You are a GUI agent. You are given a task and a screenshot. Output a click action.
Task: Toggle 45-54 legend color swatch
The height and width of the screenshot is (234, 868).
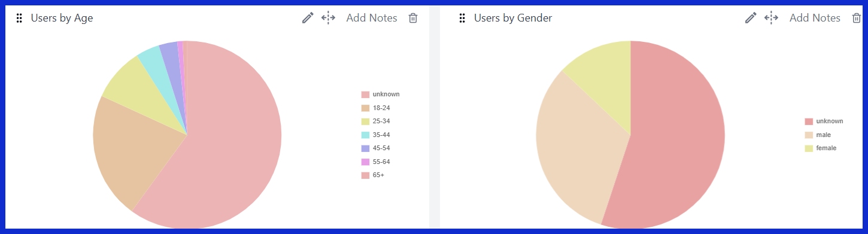365,148
